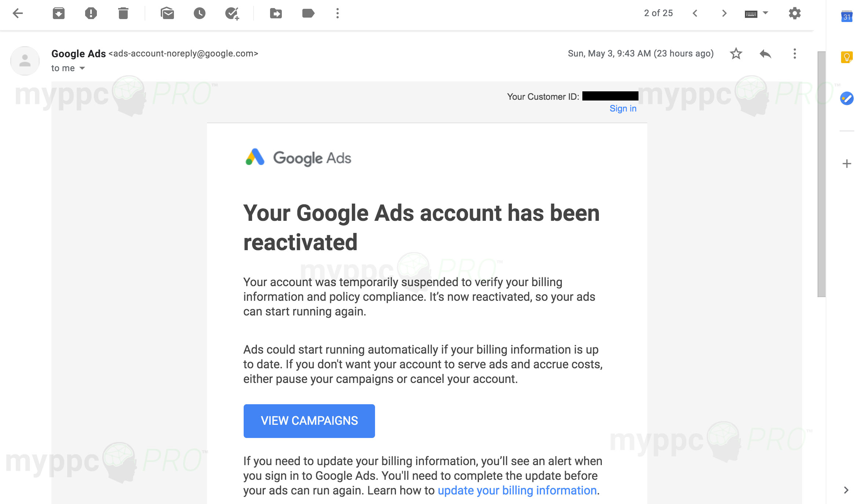The height and width of the screenshot is (504, 855).
Task: Reply to the Google Ads email
Action: (765, 54)
